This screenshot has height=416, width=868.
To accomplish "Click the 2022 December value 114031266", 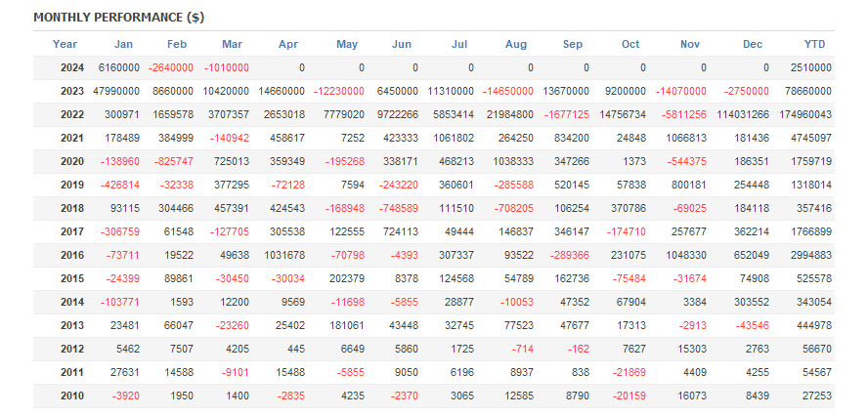I will click(x=740, y=115).
